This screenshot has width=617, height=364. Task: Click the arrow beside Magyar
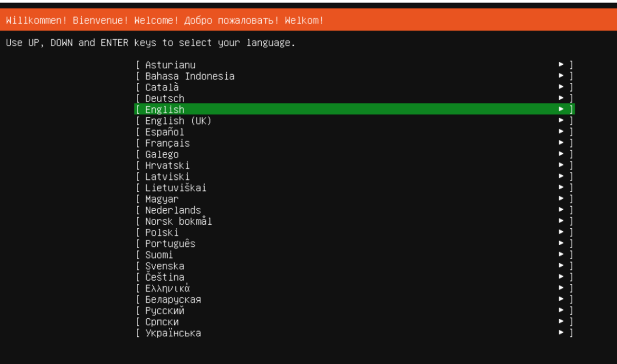coord(561,199)
